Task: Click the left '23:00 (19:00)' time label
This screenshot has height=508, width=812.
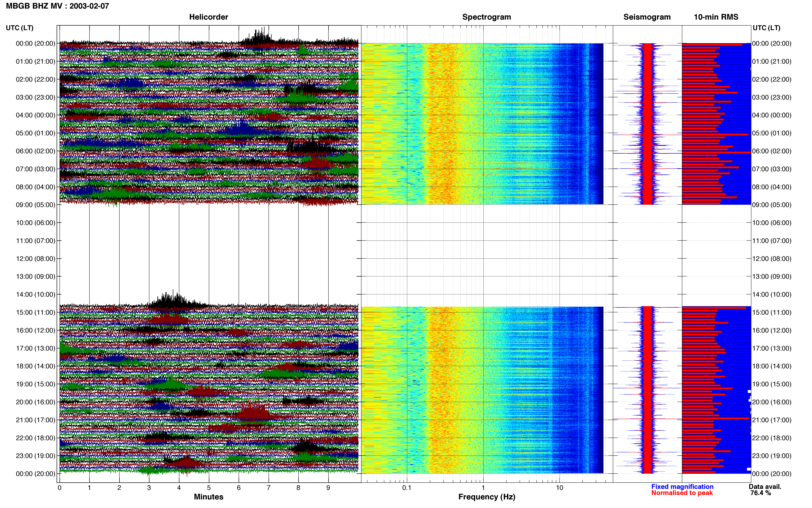Action: [x=35, y=456]
